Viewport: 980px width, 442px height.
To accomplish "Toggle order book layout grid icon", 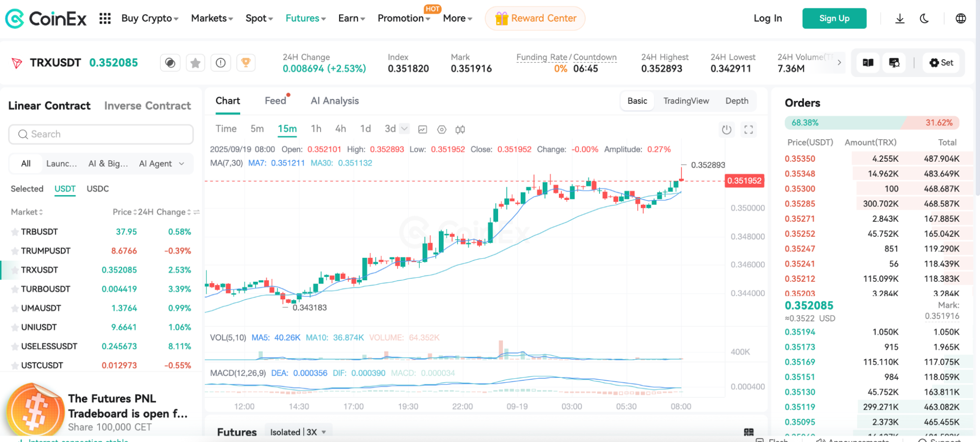I will point(749,432).
